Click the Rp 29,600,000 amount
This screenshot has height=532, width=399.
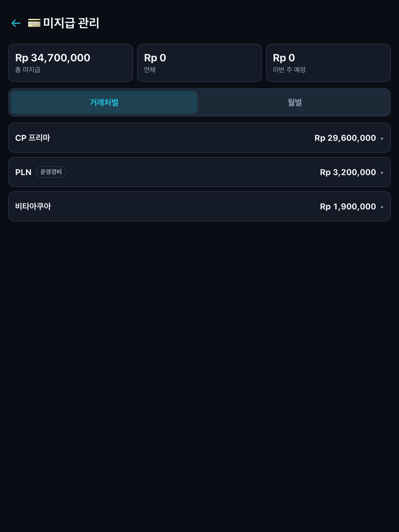345,138
